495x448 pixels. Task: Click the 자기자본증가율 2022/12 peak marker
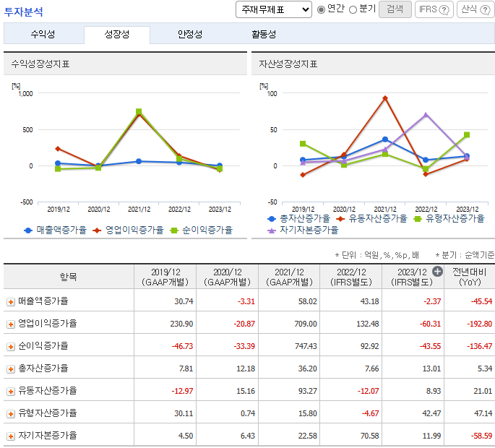click(426, 115)
